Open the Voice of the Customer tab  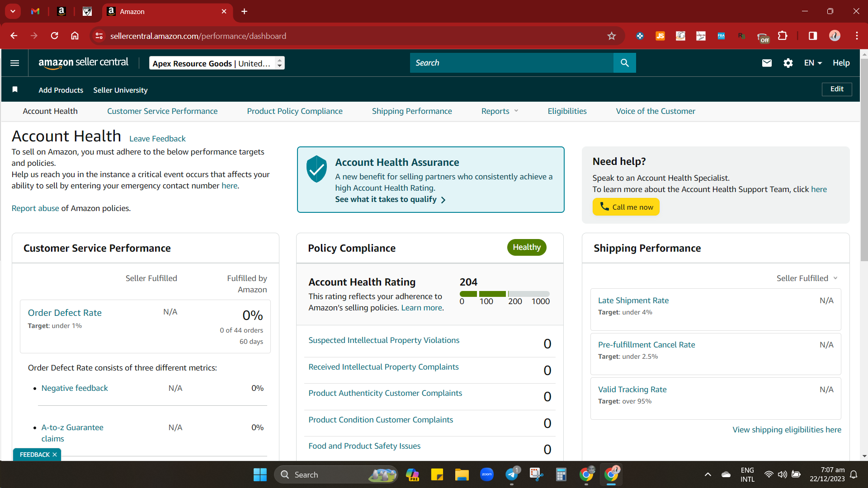pyautogui.click(x=656, y=111)
